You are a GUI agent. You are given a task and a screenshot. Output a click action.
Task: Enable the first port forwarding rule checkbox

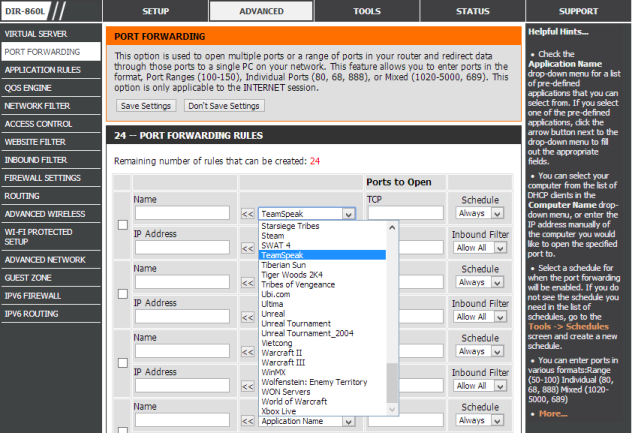pos(123,225)
